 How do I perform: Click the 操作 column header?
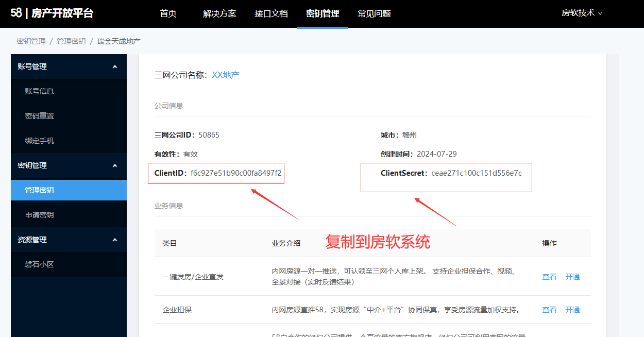tap(549, 243)
